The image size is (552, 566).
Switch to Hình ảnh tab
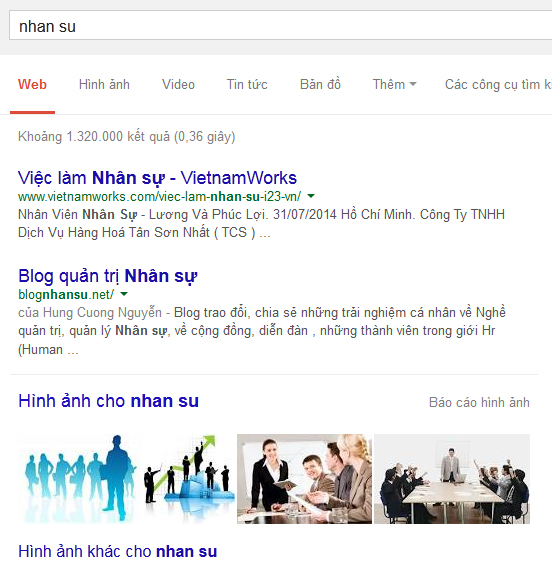pos(104,84)
